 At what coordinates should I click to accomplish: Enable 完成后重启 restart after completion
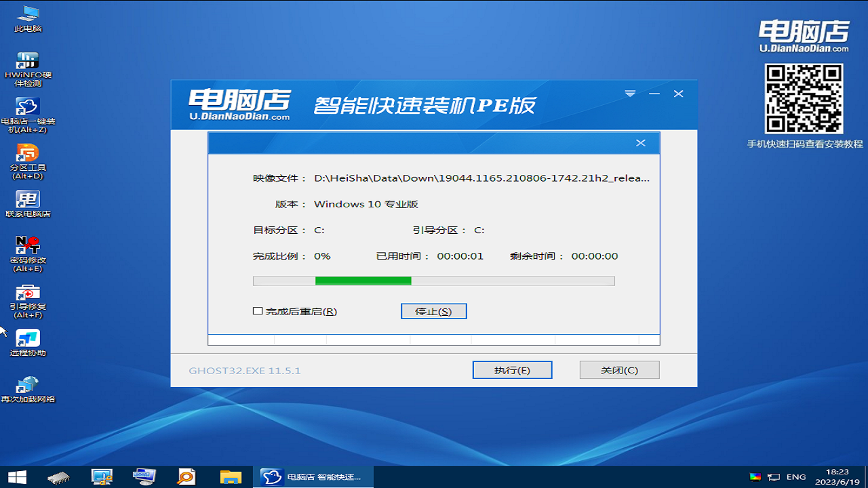tap(257, 310)
